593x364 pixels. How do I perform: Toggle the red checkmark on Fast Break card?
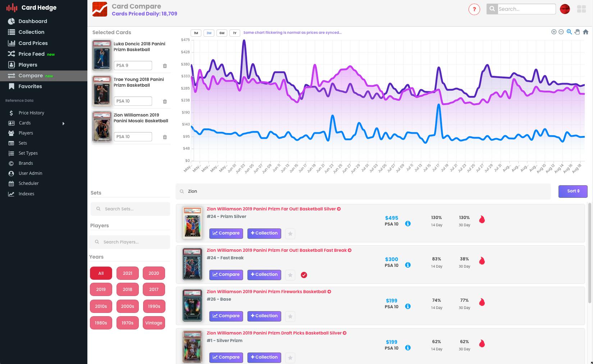pos(304,275)
